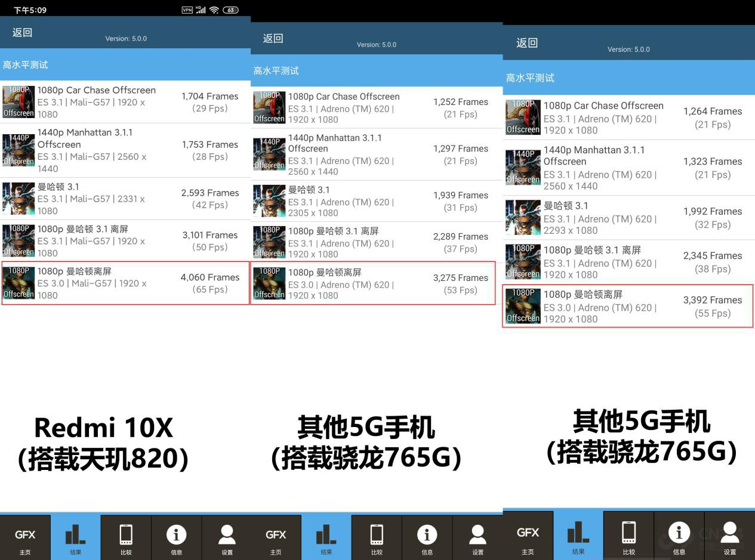Select the 1,939 Frames (31 Fps) result
Screen dimensions: 755x560
coord(460,201)
